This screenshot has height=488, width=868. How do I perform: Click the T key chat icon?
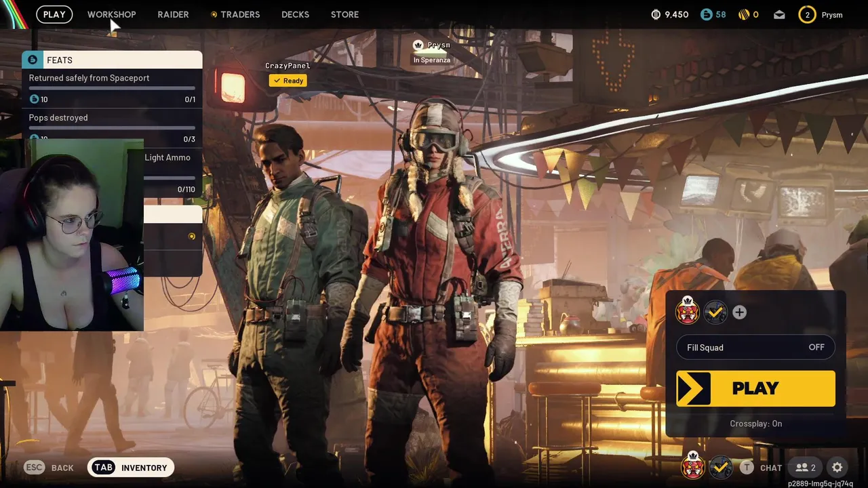click(x=747, y=467)
